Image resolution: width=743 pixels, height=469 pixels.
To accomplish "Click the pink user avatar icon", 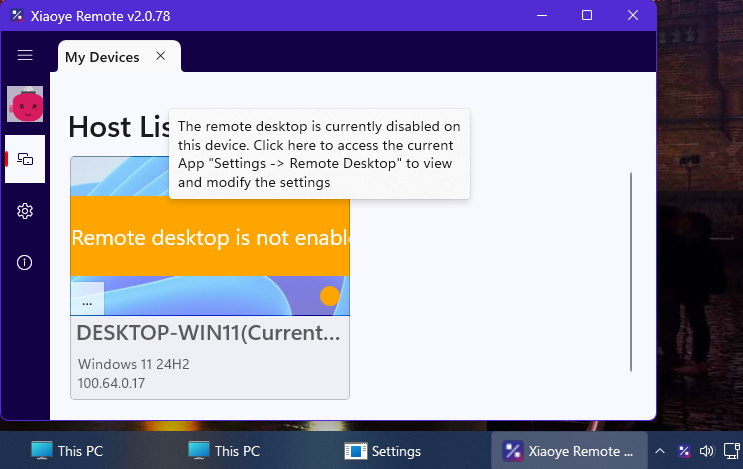I will (x=25, y=103).
